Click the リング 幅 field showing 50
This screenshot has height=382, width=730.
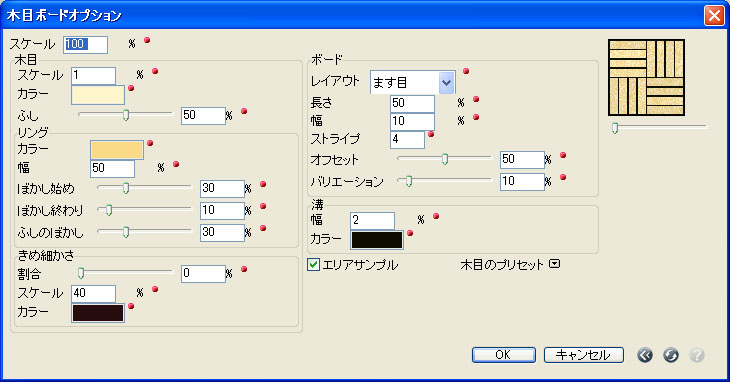pyautogui.click(x=113, y=168)
